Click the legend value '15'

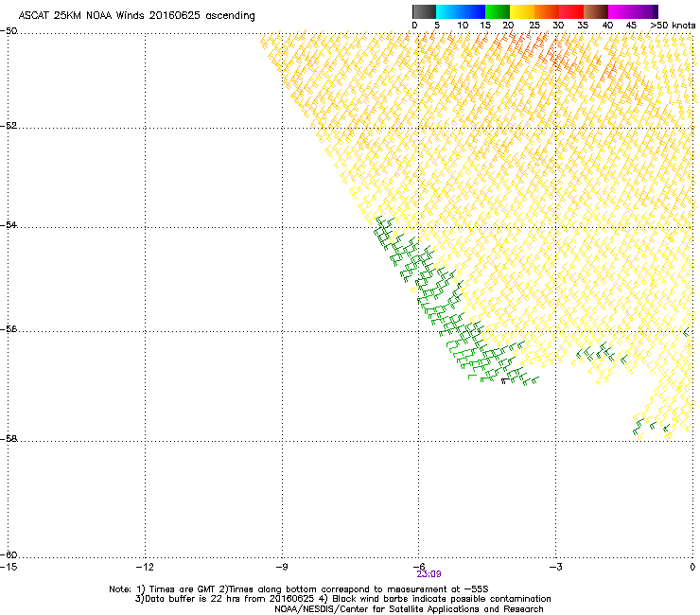[485, 26]
